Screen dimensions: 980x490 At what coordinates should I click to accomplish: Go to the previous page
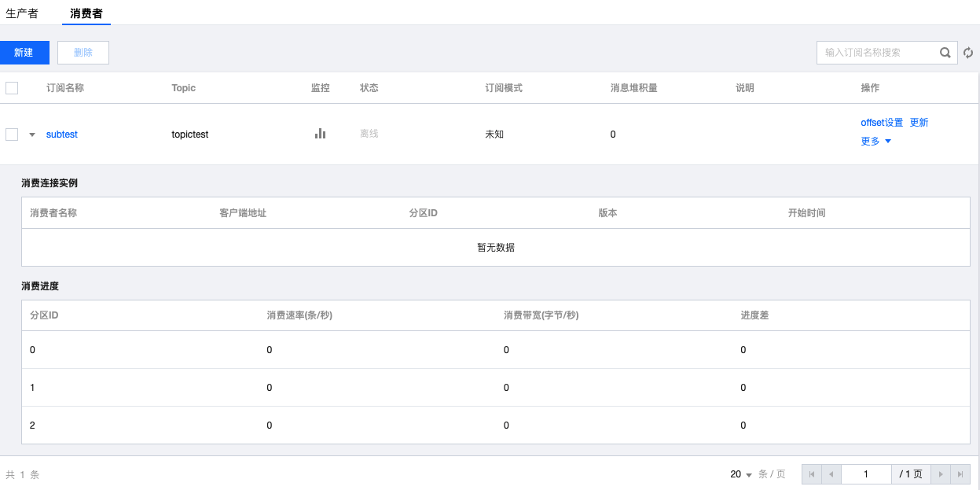tap(831, 474)
